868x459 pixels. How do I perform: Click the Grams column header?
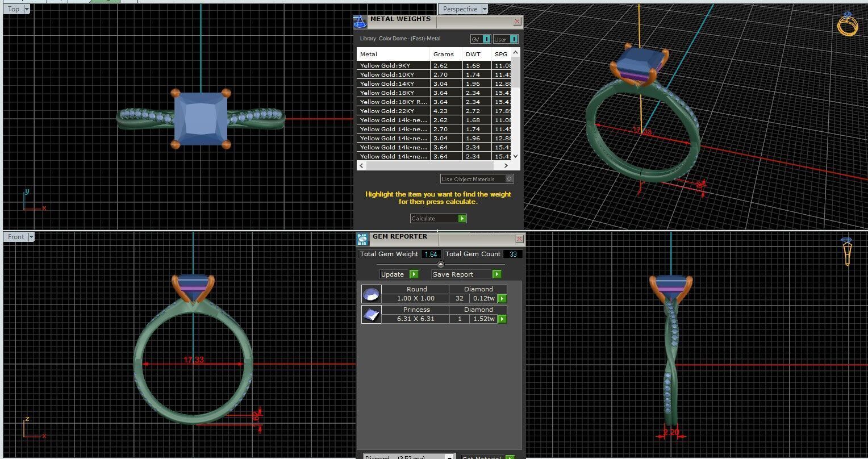446,55
